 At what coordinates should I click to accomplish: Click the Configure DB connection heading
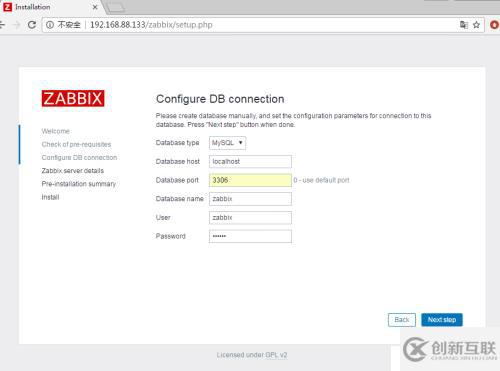[220, 99]
